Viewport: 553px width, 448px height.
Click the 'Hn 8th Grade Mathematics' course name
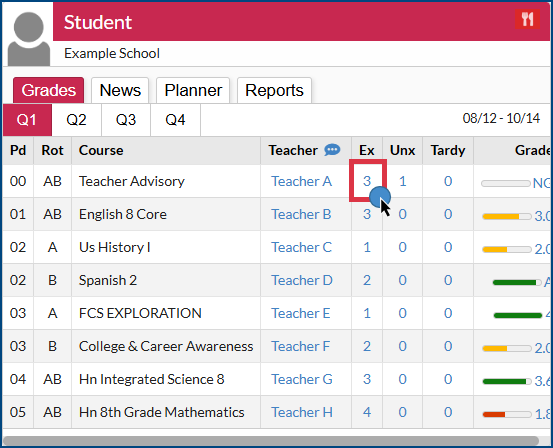tap(162, 412)
